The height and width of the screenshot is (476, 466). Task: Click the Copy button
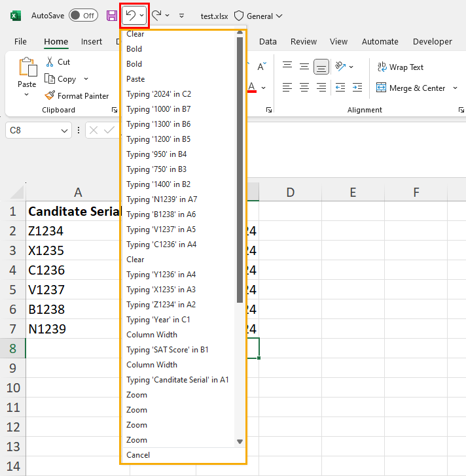[x=60, y=79]
